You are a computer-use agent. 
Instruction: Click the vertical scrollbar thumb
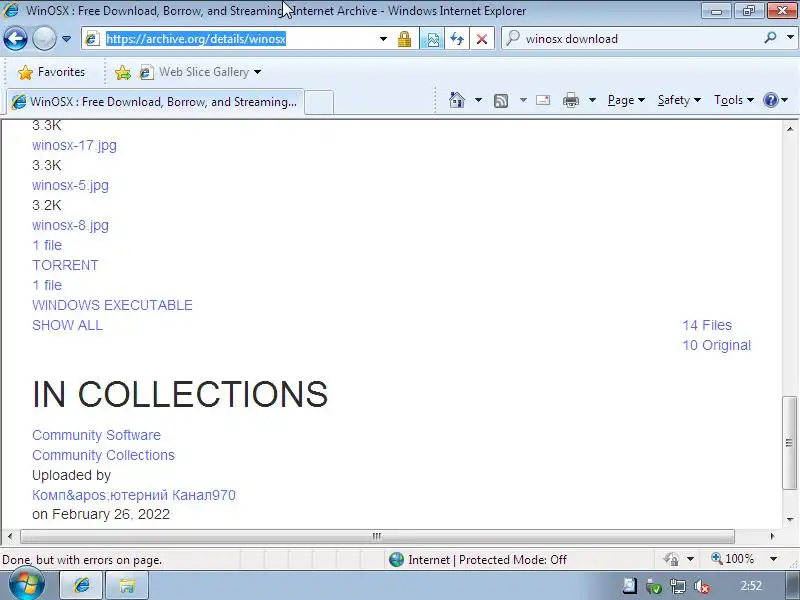tap(790, 442)
